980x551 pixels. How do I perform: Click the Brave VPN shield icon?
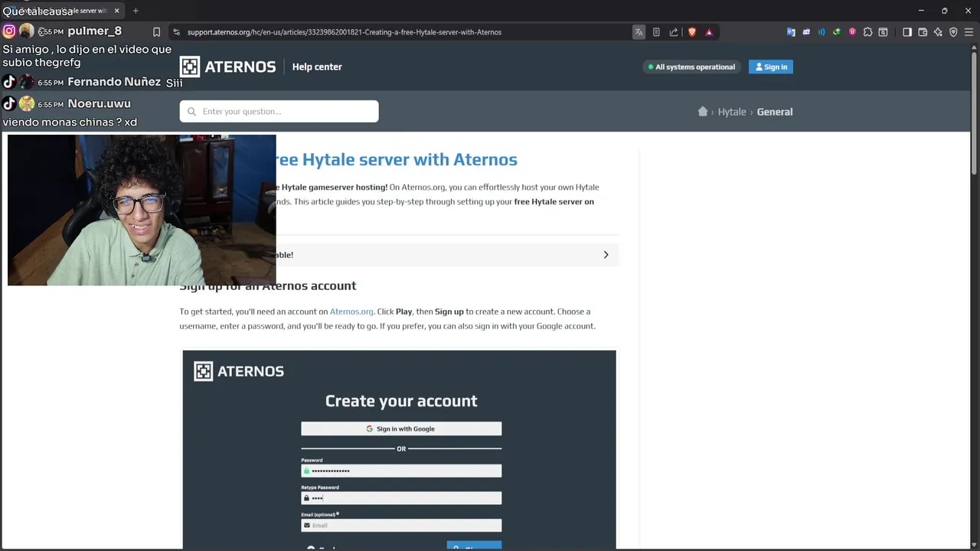[x=953, y=32]
